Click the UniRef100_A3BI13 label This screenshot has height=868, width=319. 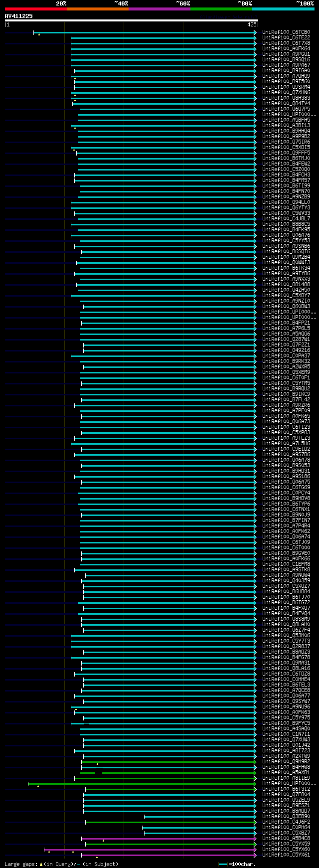(286, 126)
